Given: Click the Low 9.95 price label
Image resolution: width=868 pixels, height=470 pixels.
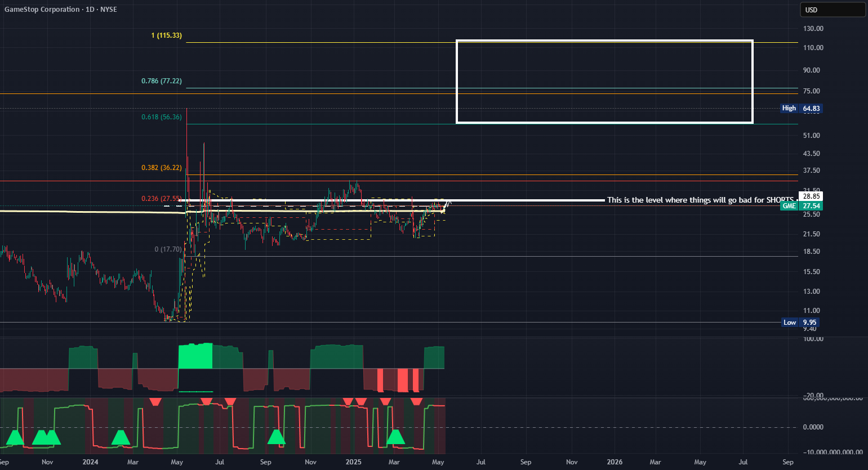Looking at the screenshot, I should 800,323.
